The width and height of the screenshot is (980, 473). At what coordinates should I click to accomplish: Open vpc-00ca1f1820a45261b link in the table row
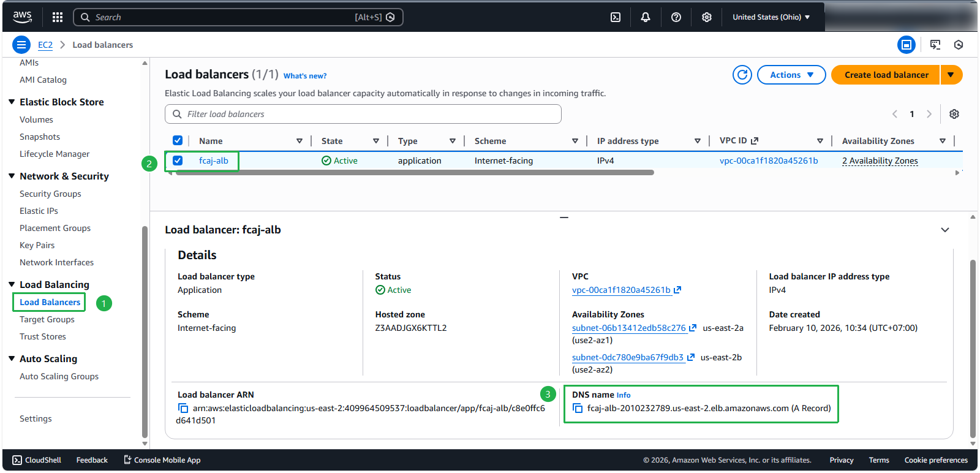pyautogui.click(x=769, y=161)
